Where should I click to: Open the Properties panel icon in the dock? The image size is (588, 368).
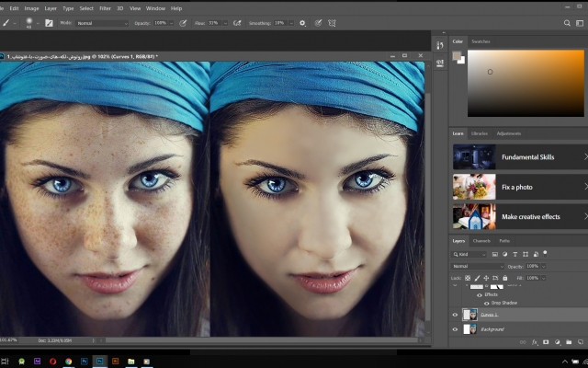(440, 63)
